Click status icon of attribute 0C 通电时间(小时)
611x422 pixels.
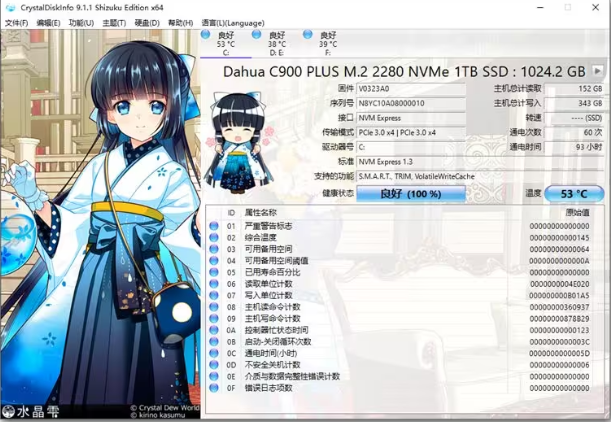tap(214, 353)
